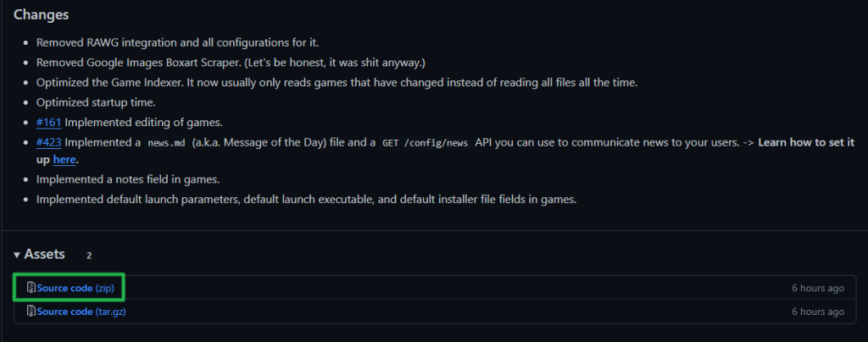Click the "Implemented a notes field" bullet
The image size is (868, 342).
tap(128, 179)
